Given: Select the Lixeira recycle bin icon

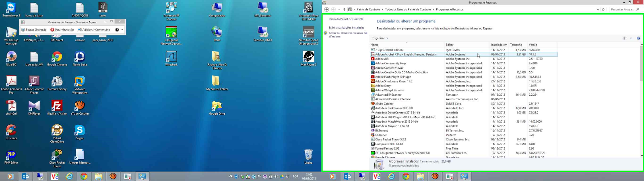Looking at the screenshot, I should point(308,157).
